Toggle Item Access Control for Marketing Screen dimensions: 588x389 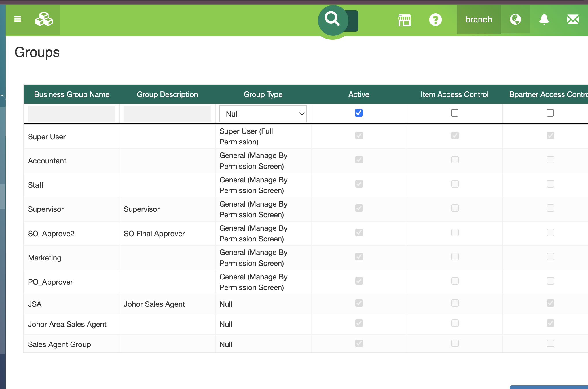[x=455, y=257]
